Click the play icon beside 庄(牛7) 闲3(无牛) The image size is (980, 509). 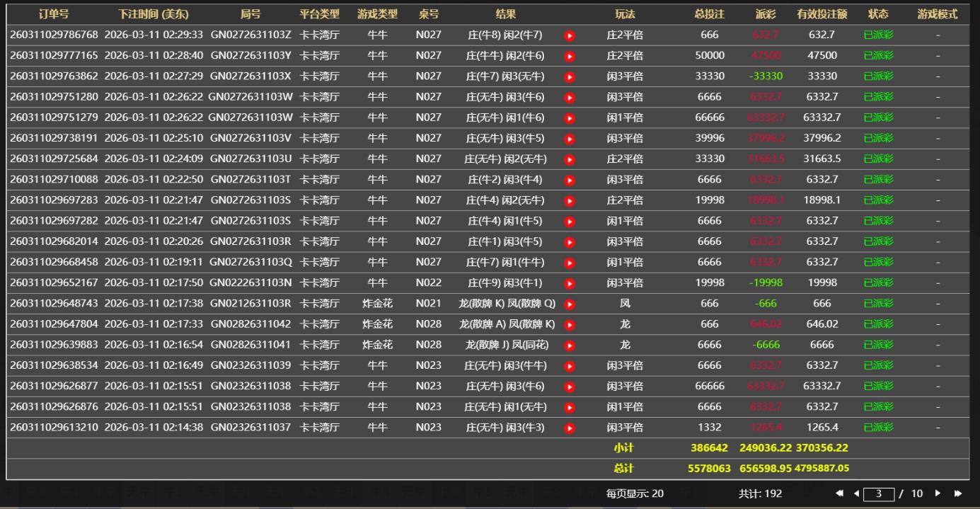coord(570,76)
